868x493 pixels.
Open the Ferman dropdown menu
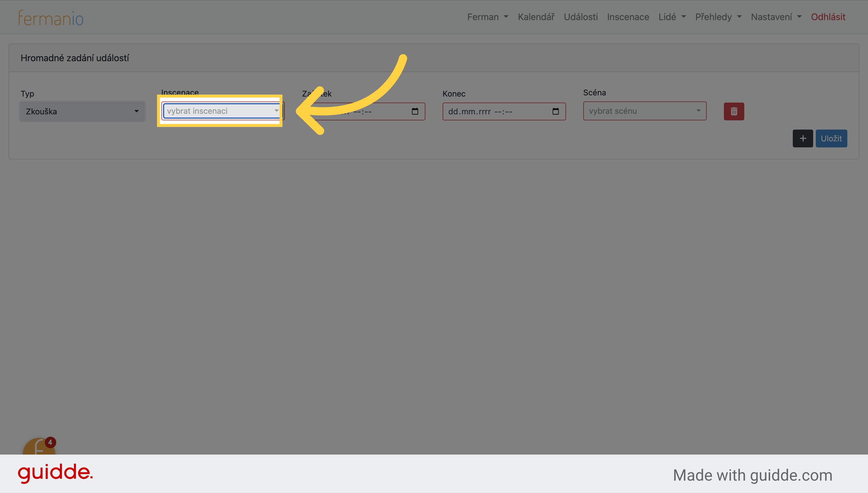[487, 17]
